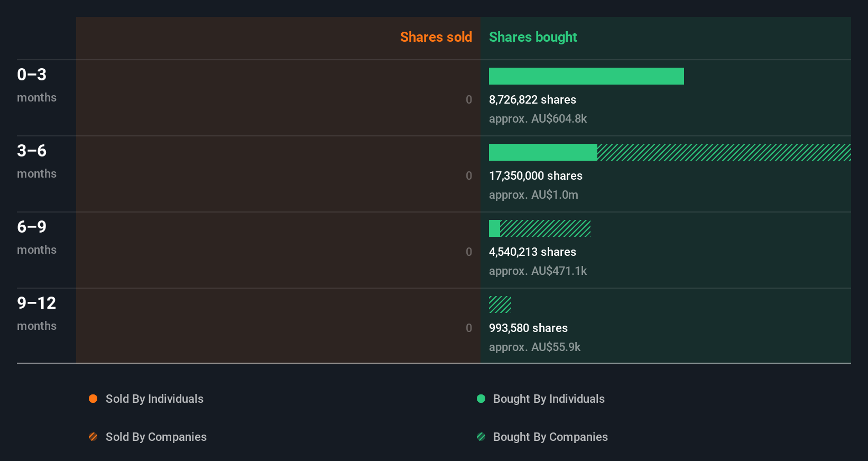
Task: Select the 4,540,213 shares value
Action: click(x=532, y=252)
